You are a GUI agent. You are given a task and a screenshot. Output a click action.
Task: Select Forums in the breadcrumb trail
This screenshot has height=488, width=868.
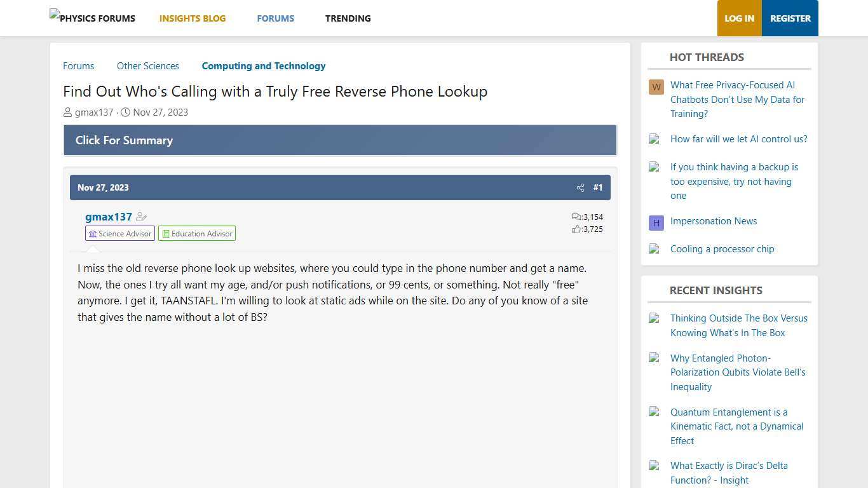78,65
